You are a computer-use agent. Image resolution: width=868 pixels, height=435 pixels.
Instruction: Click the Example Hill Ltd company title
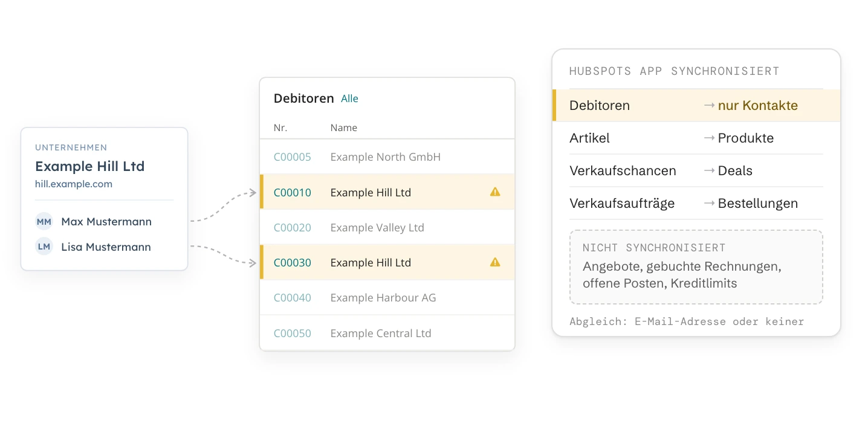click(x=89, y=166)
